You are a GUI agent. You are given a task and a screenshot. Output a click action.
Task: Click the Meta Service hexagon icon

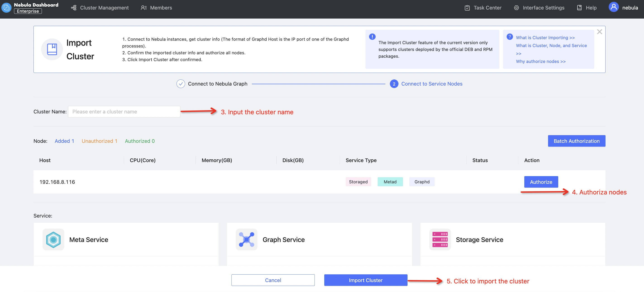(53, 239)
